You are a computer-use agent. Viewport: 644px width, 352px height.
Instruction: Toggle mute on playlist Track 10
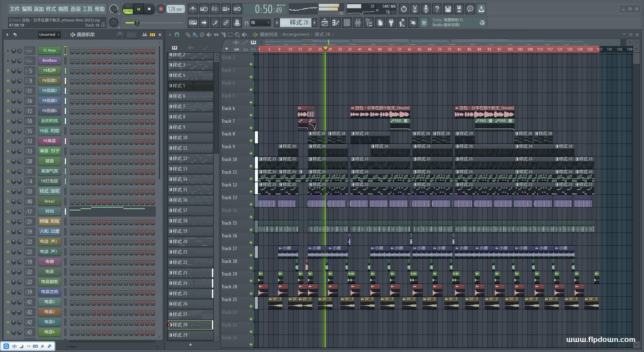(251, 166)
